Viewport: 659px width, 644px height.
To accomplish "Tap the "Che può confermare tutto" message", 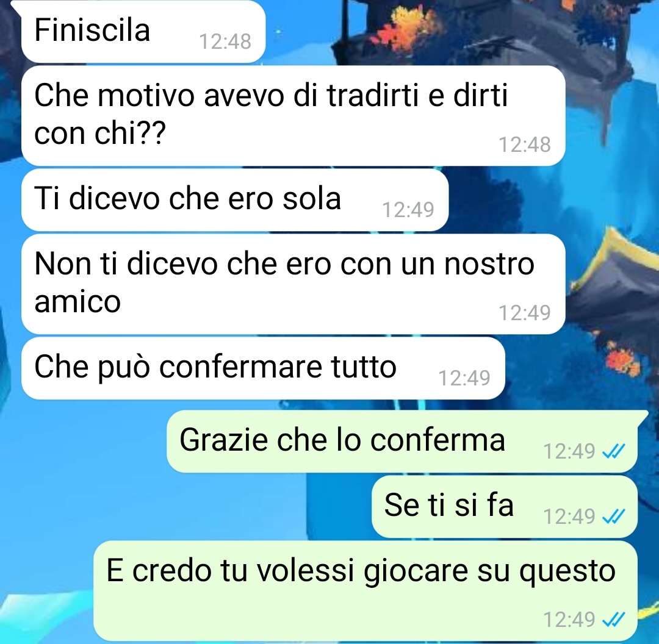I will tap(262, 368).
